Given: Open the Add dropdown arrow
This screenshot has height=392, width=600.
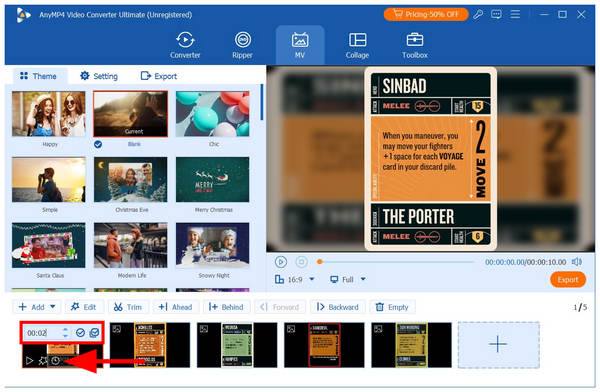Looking at the screenshot, I should (53, 307).
